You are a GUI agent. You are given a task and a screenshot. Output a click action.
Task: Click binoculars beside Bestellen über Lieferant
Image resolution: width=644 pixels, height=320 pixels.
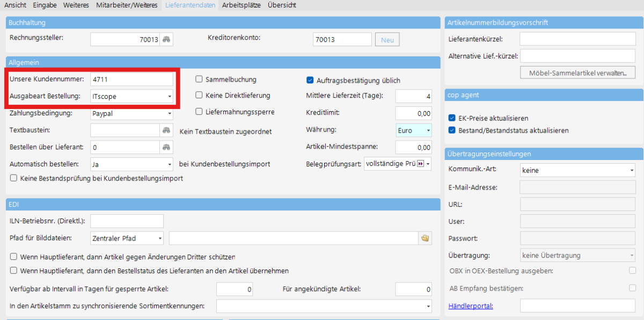click(x=167, y=147)
